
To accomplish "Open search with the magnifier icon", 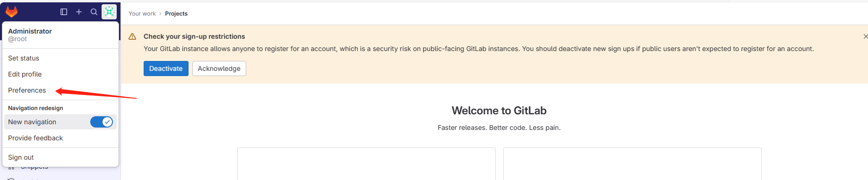I will click(x=94, y=12).
